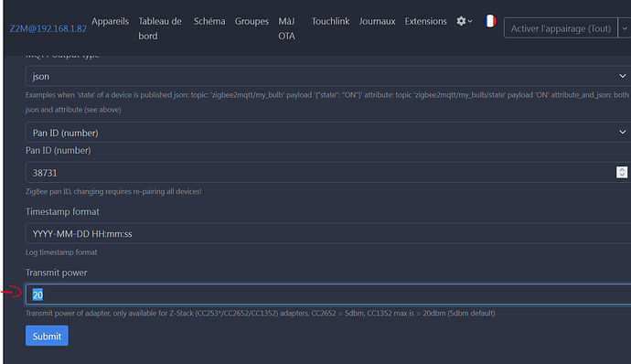Click the Pan ID number stepper arrows
The image size is (631, 364).
coord(622,172)
